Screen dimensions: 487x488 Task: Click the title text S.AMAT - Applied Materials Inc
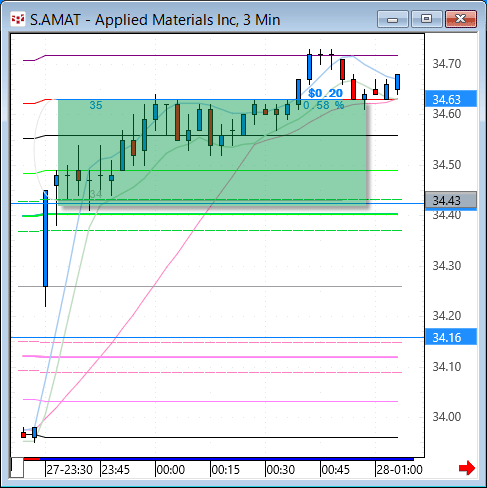pos(133,20)
